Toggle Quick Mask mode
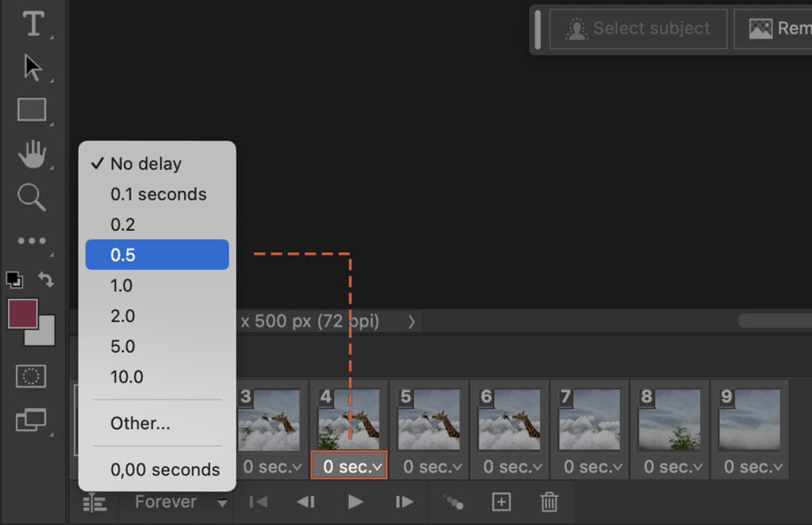The image size is (812, 525). pos(33,376)
